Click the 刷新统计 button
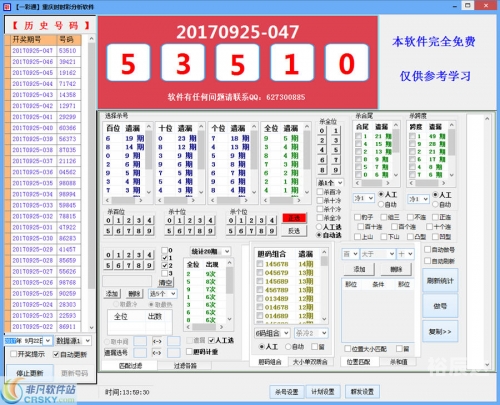The height and width of the screenshot is (405, 500). [x=440, y=281]
